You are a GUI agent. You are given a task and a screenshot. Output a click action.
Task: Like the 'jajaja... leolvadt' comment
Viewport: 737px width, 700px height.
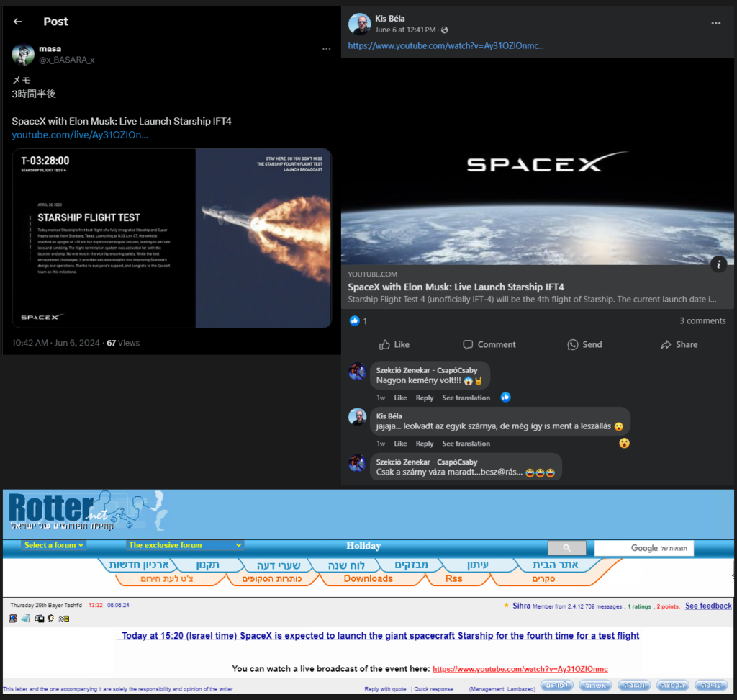click(x=400, y=444)
